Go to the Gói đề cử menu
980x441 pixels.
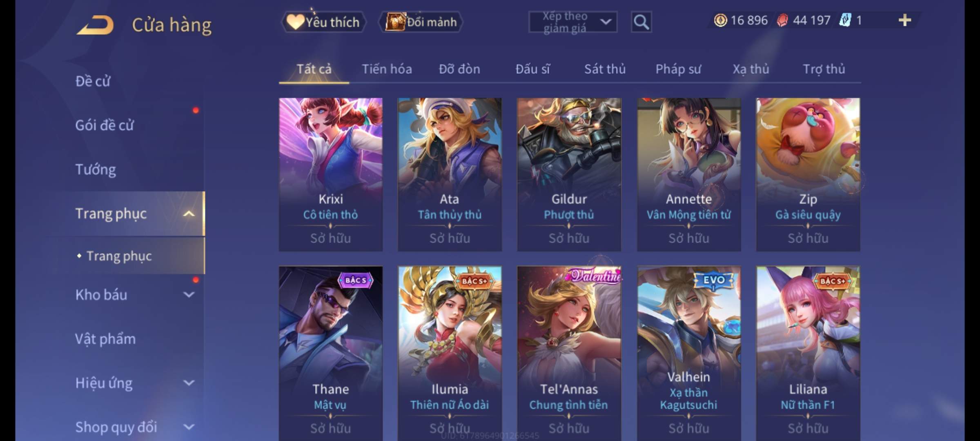[105, 125]
